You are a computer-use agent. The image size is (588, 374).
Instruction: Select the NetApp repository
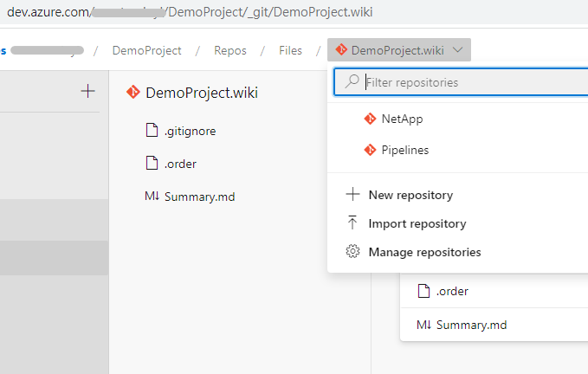pyautogui.click(x=402, y=119)
